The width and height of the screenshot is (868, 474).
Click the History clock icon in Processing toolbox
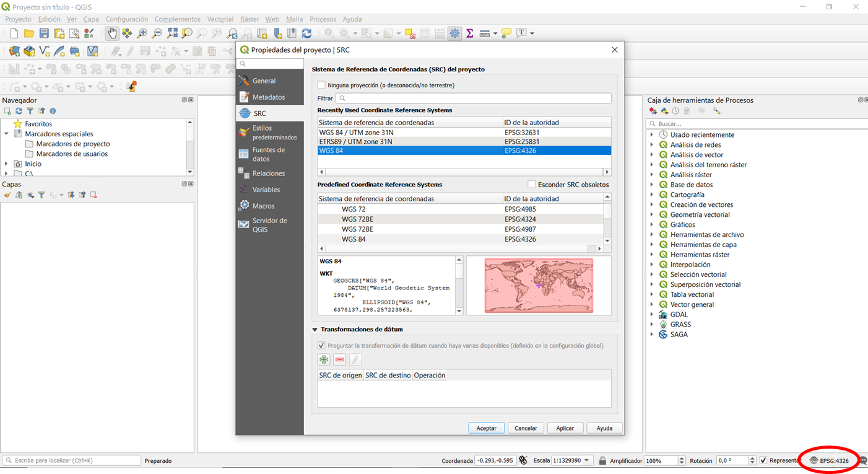point(675,111)
